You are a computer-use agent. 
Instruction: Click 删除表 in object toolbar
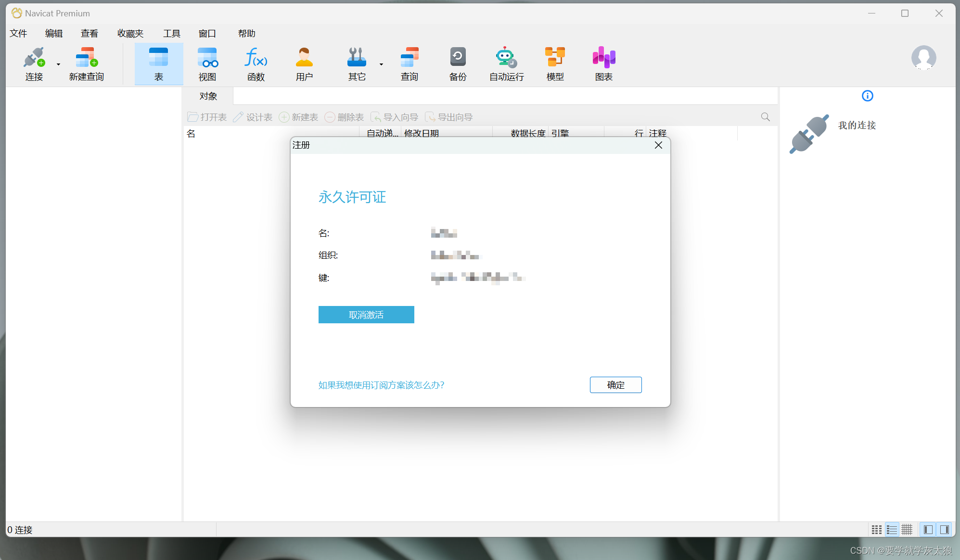(x=344, y=117)
